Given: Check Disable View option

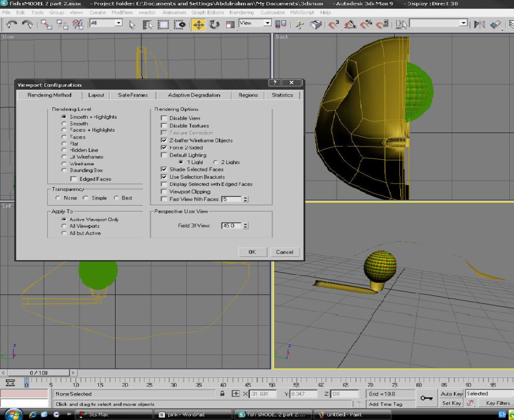Looking at the screenshot, I should point(164,118).
